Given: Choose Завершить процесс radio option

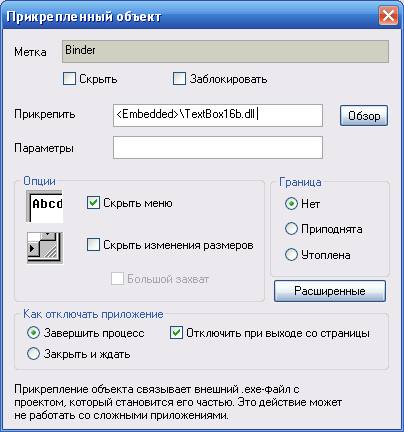Looking at the screenshot, I should [33, 333].
